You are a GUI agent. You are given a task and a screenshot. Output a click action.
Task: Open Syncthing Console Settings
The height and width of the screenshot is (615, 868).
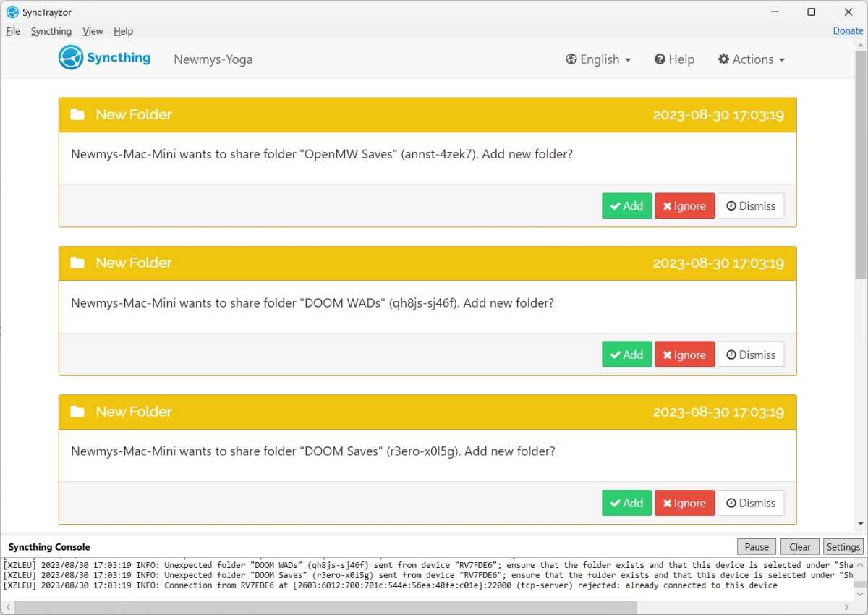click(x=843, y=547)
